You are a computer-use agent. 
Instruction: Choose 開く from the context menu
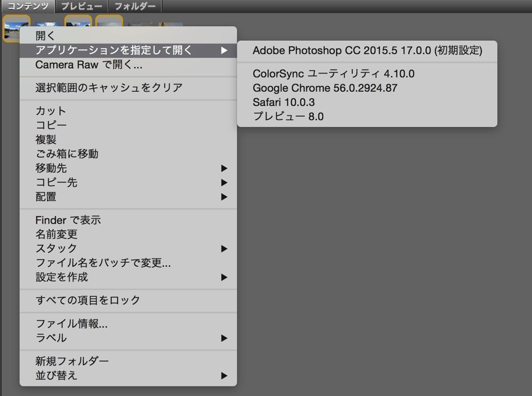pyautogui.click(x=128, y=36)
